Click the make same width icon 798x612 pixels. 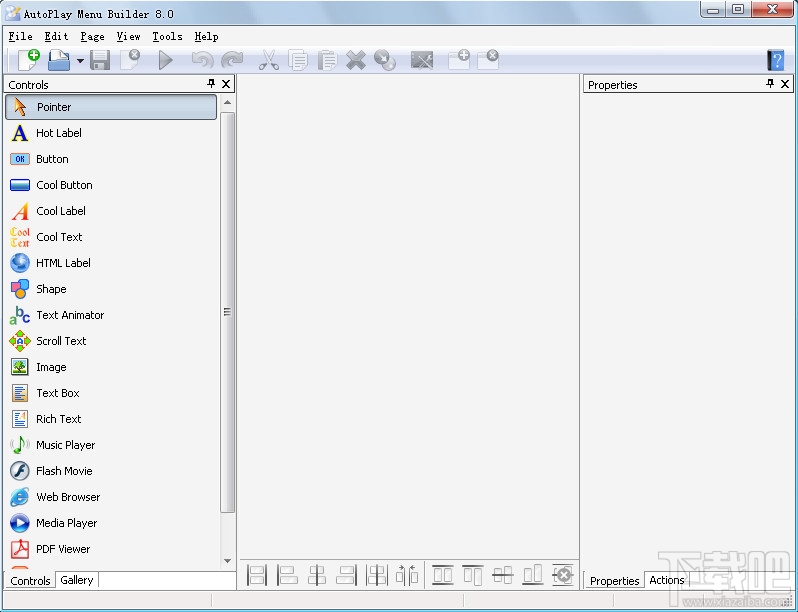[256, 575]
